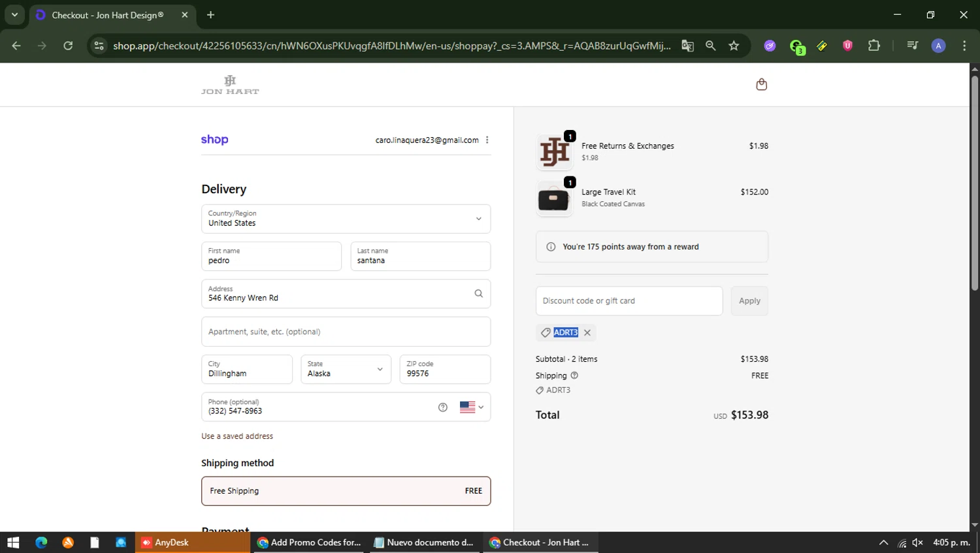Click the browser back arrow
The image size is (980, 553).
point(16,46)
